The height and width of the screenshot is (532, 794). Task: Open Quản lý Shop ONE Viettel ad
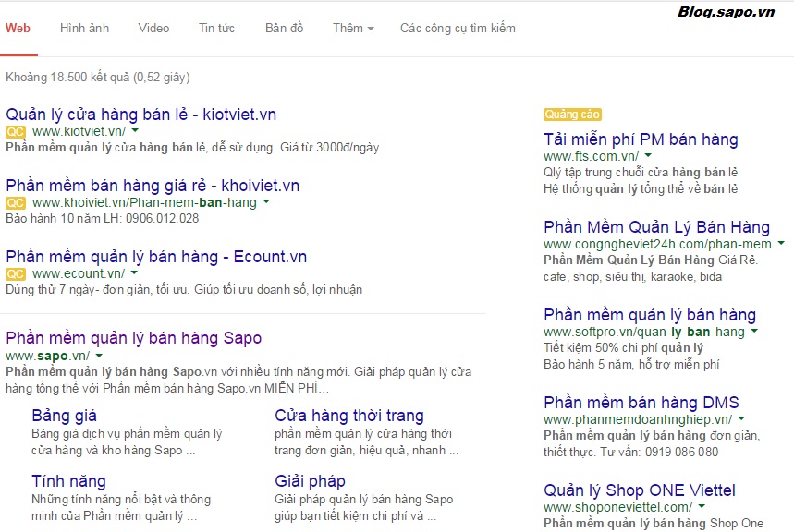tap(640, 490)
